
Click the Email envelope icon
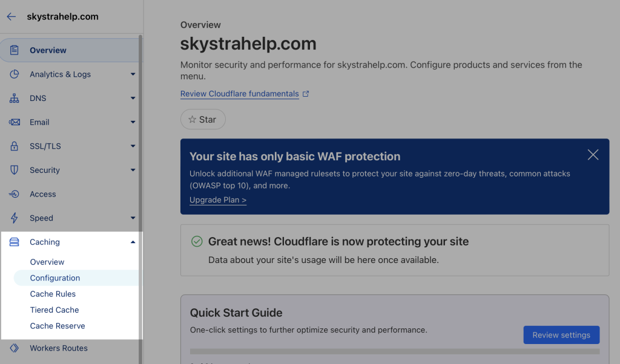coord(15,122)
